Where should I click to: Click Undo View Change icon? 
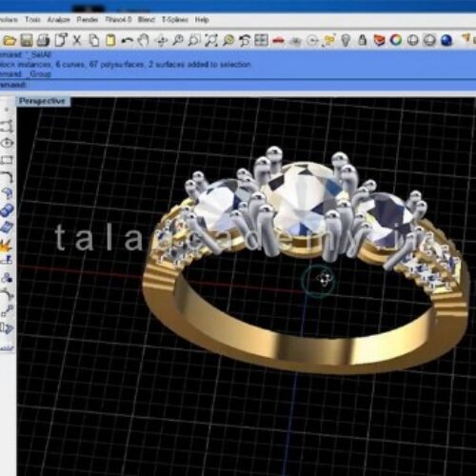point(245,40)
